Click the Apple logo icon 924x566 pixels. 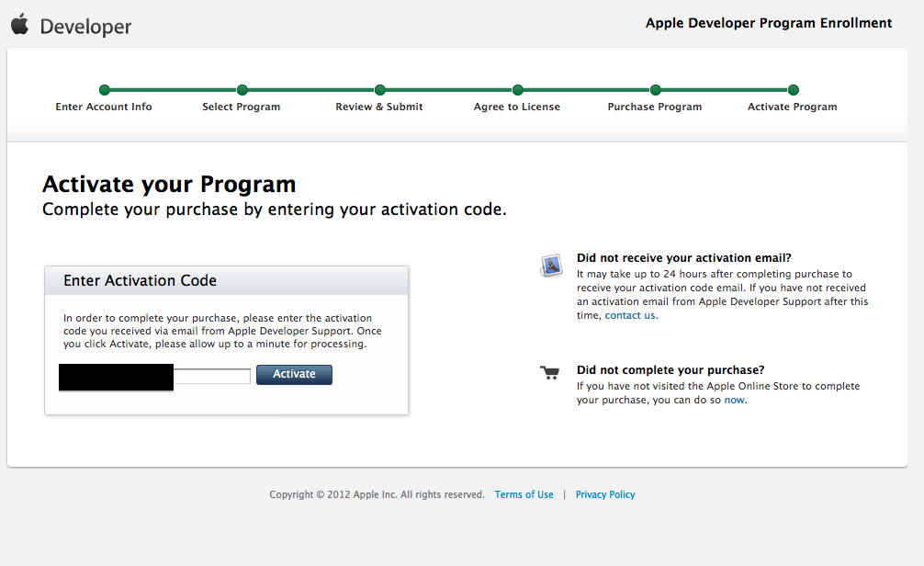pyautogui.click(x=20, y=24)
